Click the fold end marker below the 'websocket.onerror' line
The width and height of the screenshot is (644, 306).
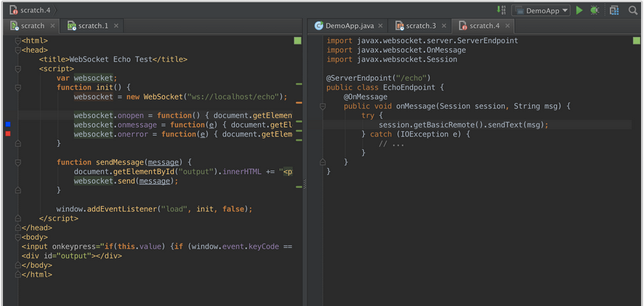coord(18,143)
